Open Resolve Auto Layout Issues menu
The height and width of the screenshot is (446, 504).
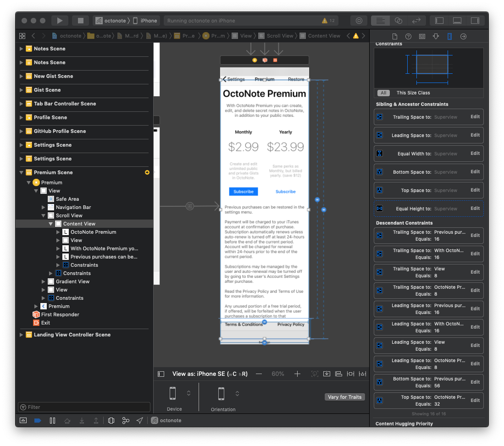362,374
